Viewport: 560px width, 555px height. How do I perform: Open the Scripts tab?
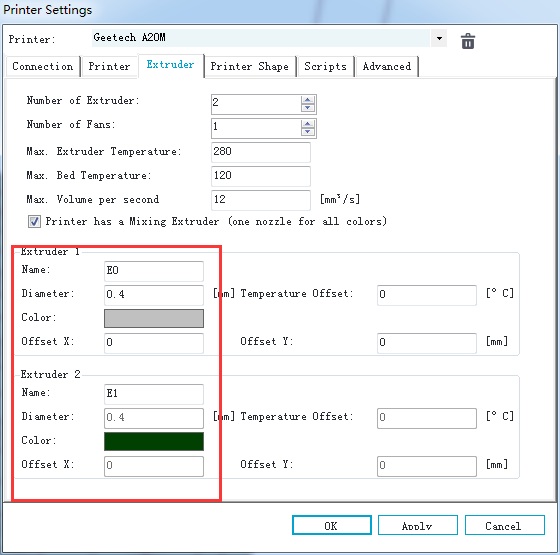click(x=325, y=66)
